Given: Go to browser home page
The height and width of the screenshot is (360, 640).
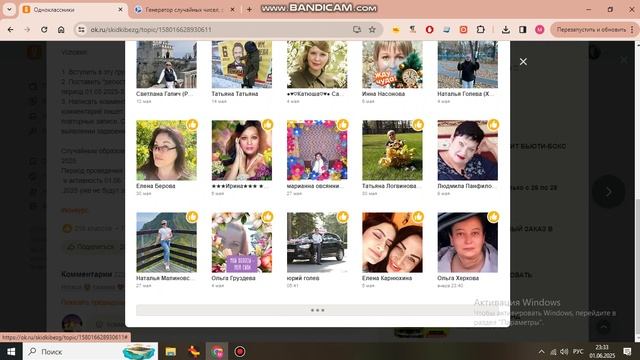Looking at the screenshot, I should 61,29.
